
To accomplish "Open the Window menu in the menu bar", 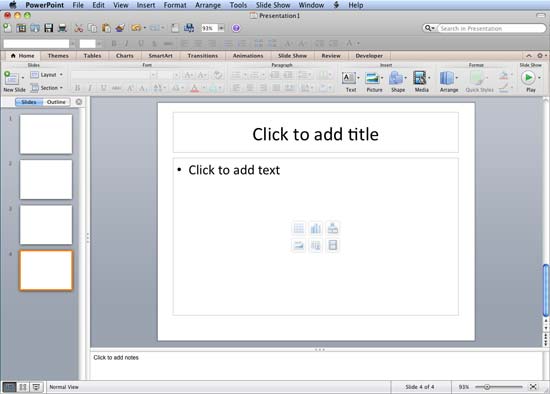I will (311, 5).
